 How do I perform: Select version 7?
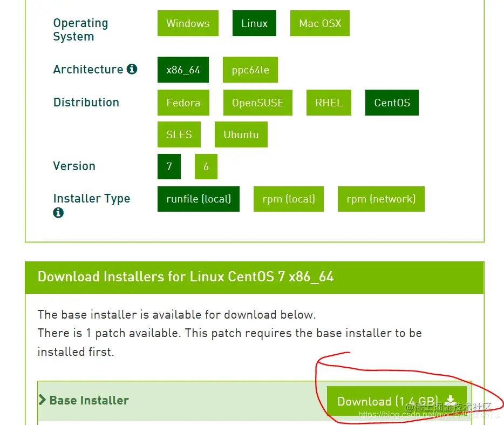[169, 166]
